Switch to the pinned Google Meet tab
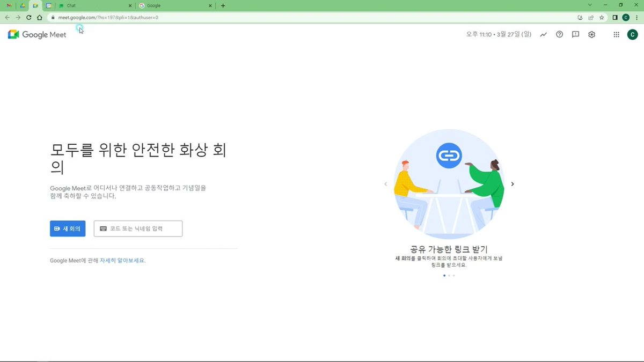The width and height of the screenshot is (644, 362). click(x=36, y=5)
